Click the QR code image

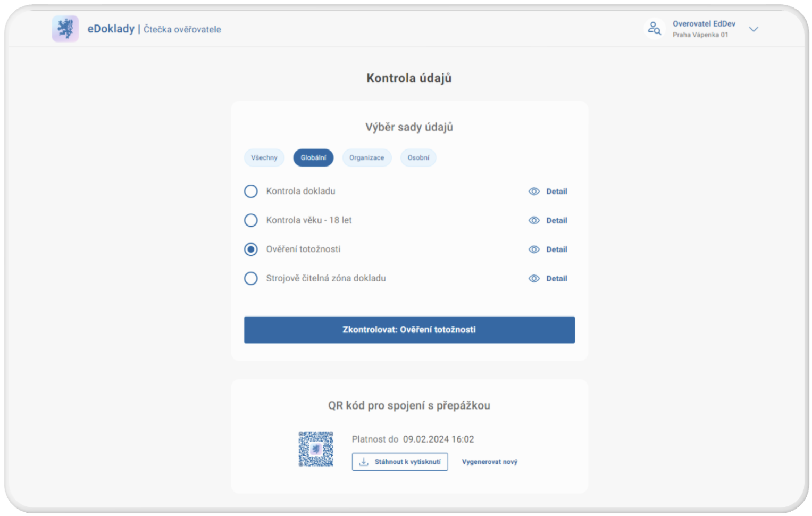pyautogui.click(x=316, y=450)
